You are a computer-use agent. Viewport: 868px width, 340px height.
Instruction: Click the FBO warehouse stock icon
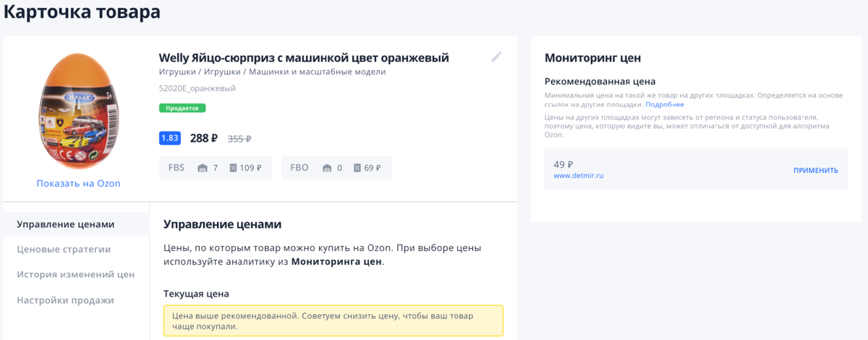coord(327,168)
